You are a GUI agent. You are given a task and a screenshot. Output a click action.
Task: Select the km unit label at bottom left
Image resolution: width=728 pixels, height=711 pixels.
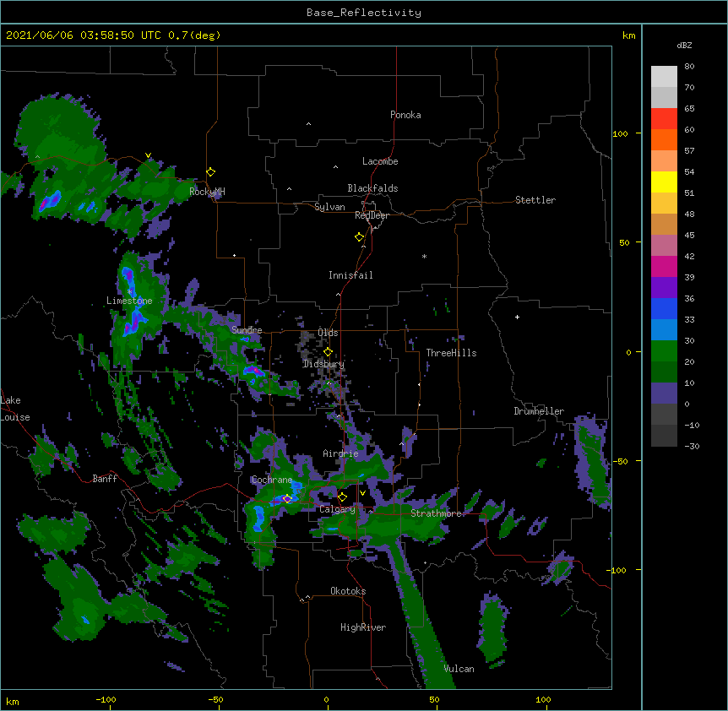pos(13,701)
